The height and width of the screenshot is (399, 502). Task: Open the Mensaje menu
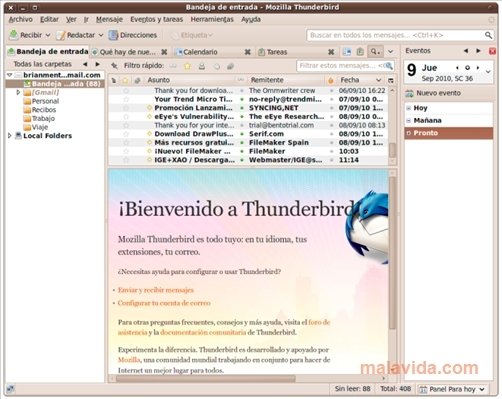coord(109,19)
